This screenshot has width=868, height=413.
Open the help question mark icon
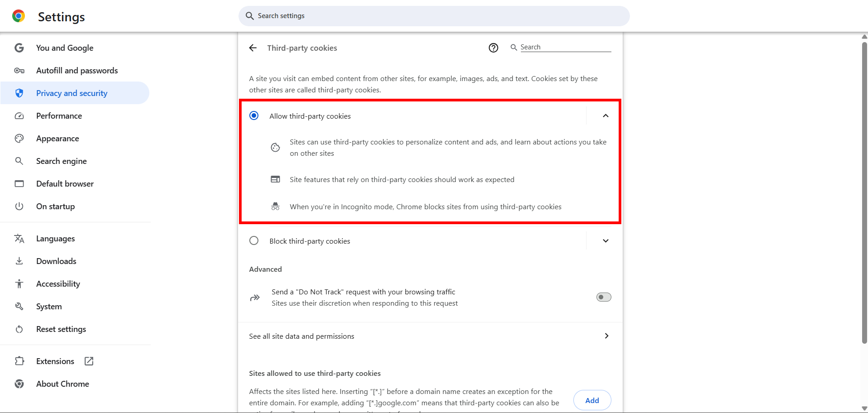pyautogui.click(x=493, y=48)
